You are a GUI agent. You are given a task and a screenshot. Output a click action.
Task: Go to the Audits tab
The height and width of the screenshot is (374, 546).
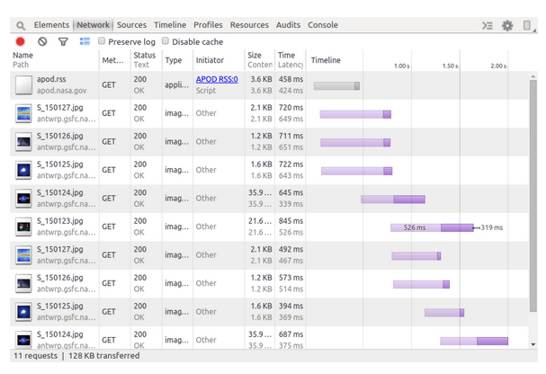(x=288, y=25)
